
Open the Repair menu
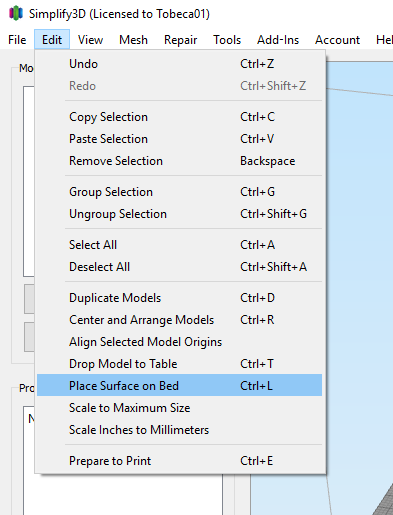pos(180,40)
